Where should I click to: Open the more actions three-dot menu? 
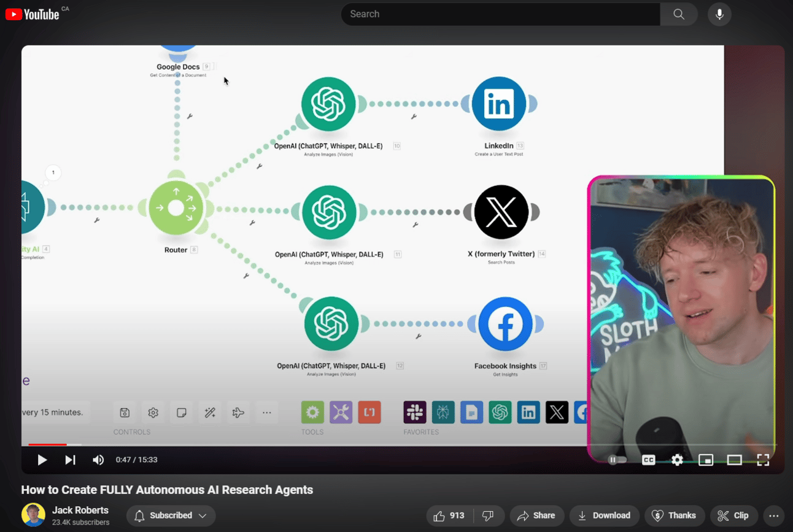pyautogui.click(x=774, y=516)
